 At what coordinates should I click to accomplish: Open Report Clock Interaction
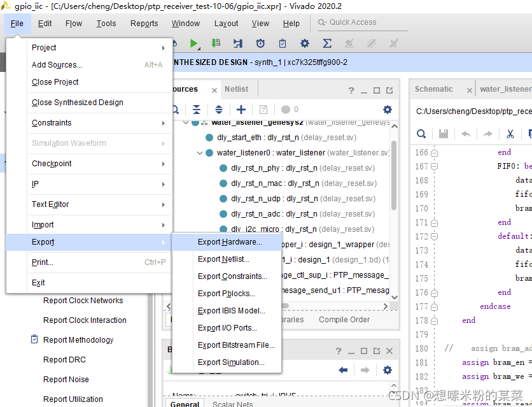(x=85, y=320)
